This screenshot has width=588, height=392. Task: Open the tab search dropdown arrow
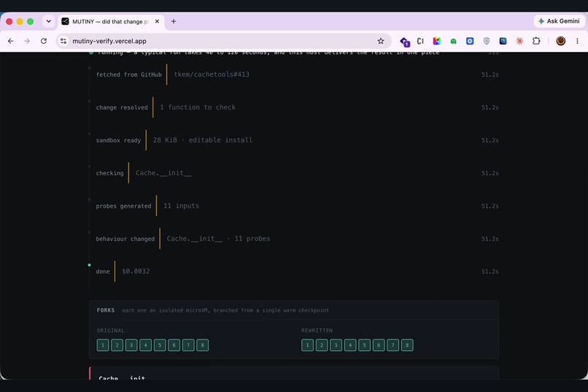(x=49, y=21)
